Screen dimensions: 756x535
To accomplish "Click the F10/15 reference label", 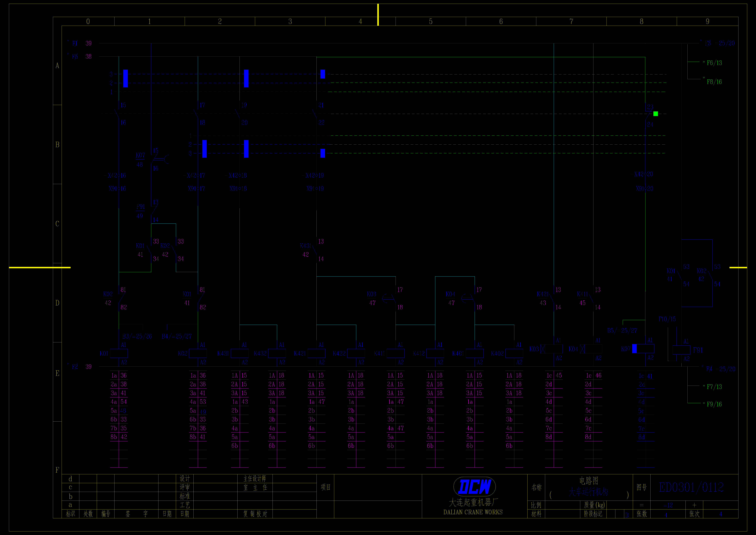I will tap(667, 319).
